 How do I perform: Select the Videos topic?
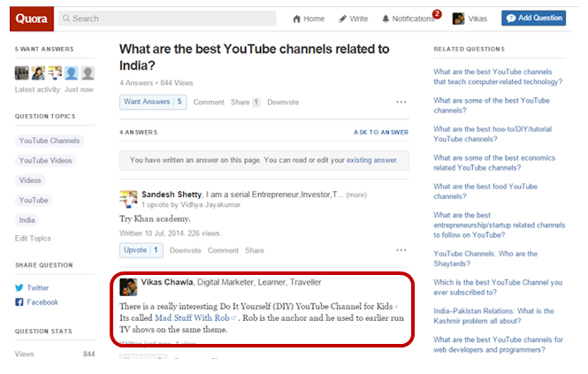(30, 180)
